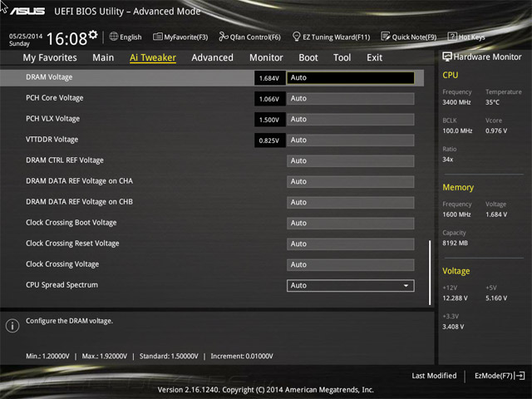Open the Tool tab

(x=342, y=57)
